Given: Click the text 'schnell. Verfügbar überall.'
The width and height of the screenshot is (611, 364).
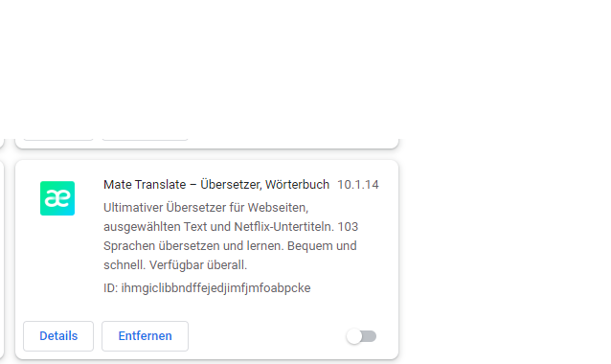Looking at the screenshot, I should pos(175,265).
